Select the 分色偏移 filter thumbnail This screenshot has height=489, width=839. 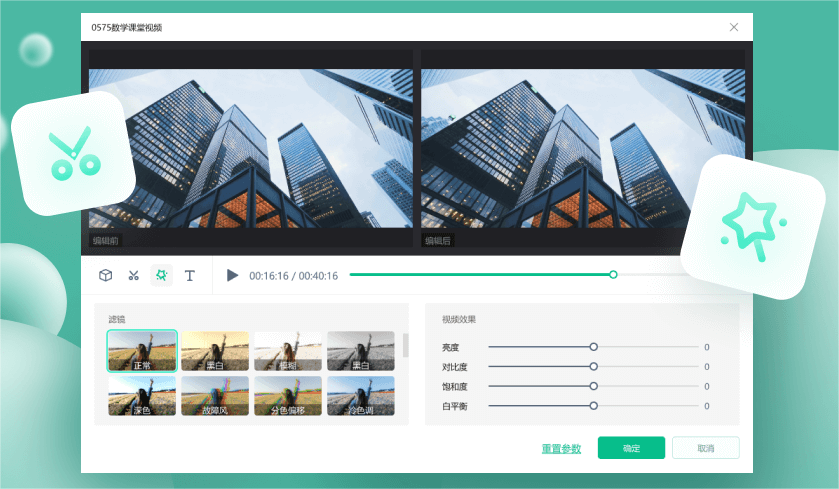tap(288, 396)
